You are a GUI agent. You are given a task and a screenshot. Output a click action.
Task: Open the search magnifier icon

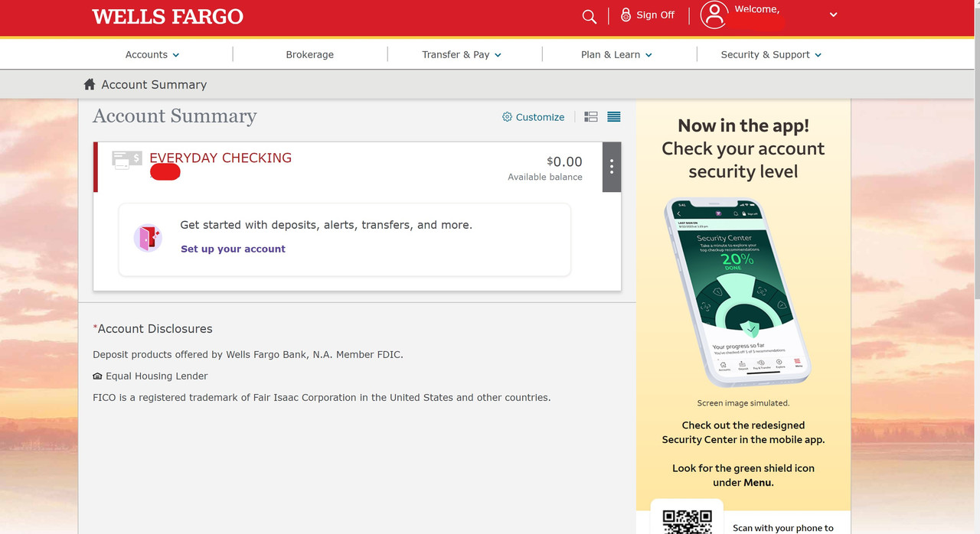(x=589, y=16)
